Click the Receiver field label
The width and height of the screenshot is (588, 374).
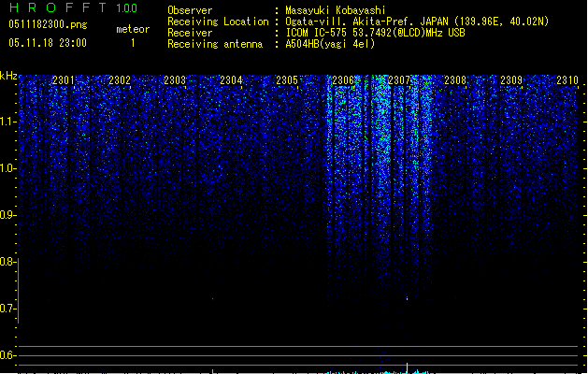[x=190, y=33]
